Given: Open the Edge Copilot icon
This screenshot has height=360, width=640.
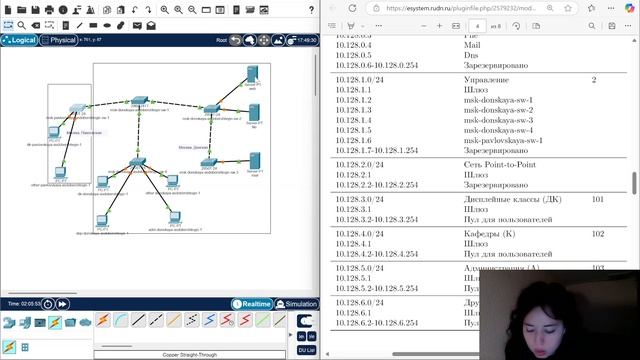Looking at the screenshot, I should pyautogui.click(x=630, y=8).
